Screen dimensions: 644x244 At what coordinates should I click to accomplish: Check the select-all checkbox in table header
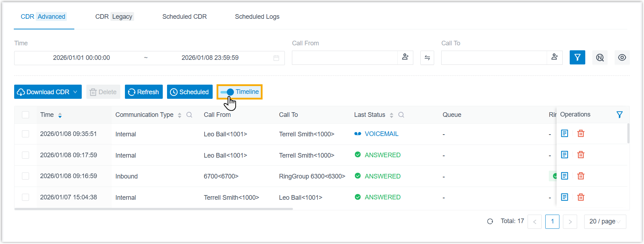coord(25,115)
